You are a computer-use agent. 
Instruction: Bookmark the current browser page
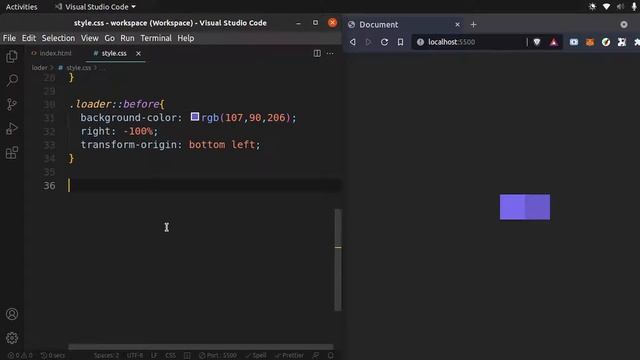(x=400, y=42)
